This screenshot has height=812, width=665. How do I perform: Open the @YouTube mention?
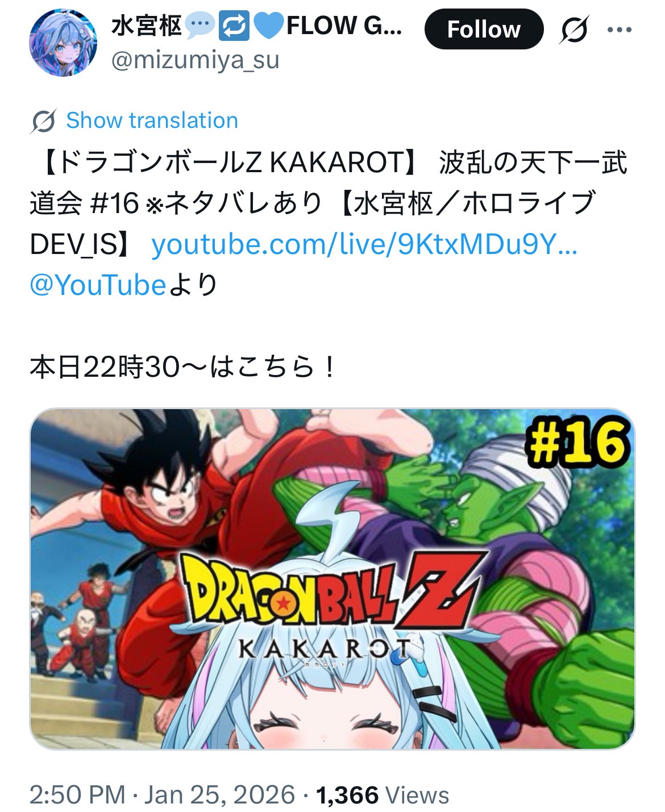pos(97,284)
